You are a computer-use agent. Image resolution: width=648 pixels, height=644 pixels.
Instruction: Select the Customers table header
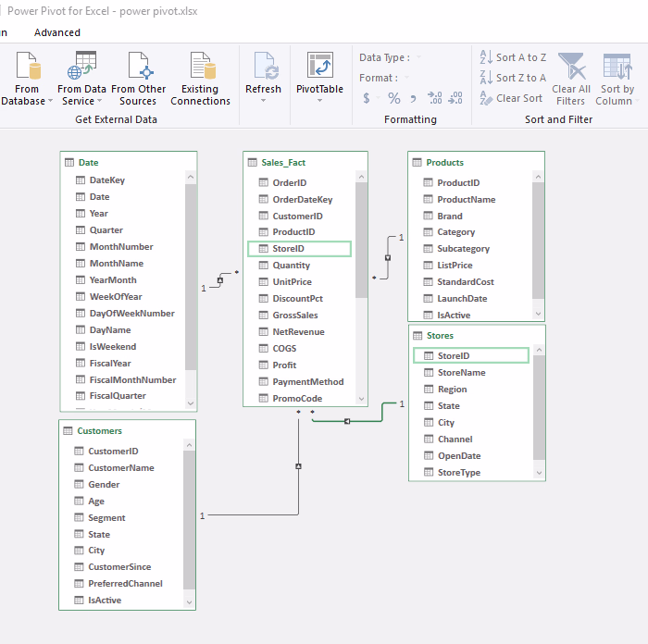127,431
